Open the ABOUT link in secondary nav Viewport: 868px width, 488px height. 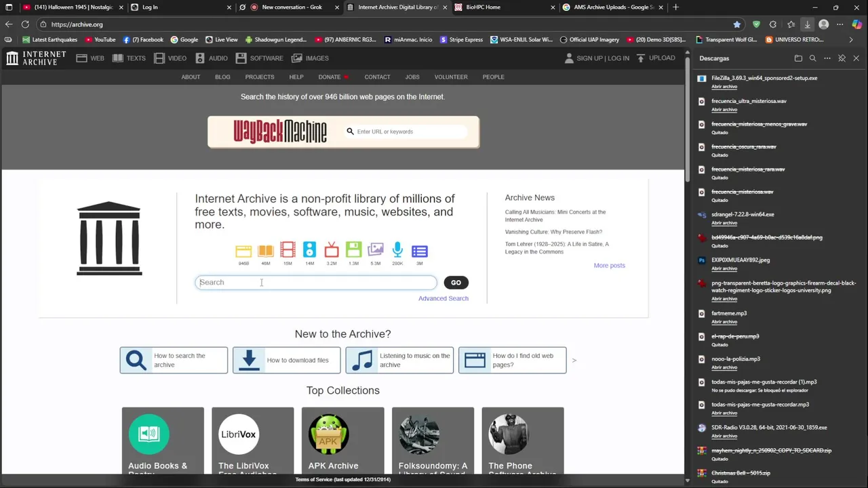coord(191,77)
